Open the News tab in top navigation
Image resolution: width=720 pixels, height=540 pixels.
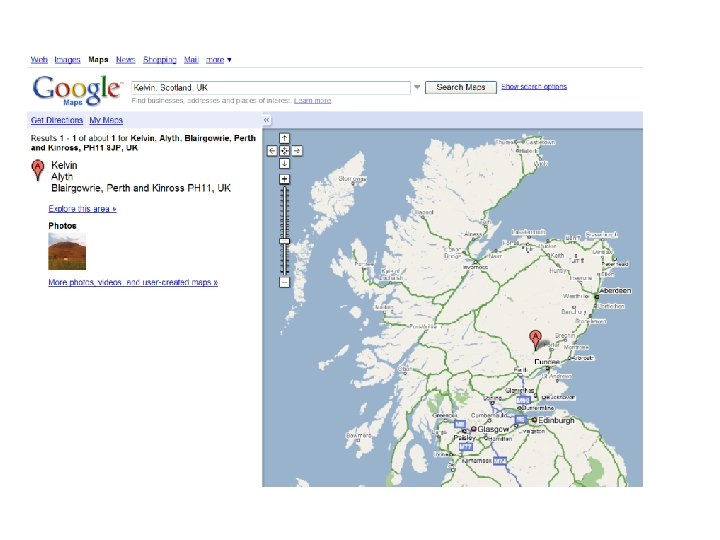(x=125, y=60)
